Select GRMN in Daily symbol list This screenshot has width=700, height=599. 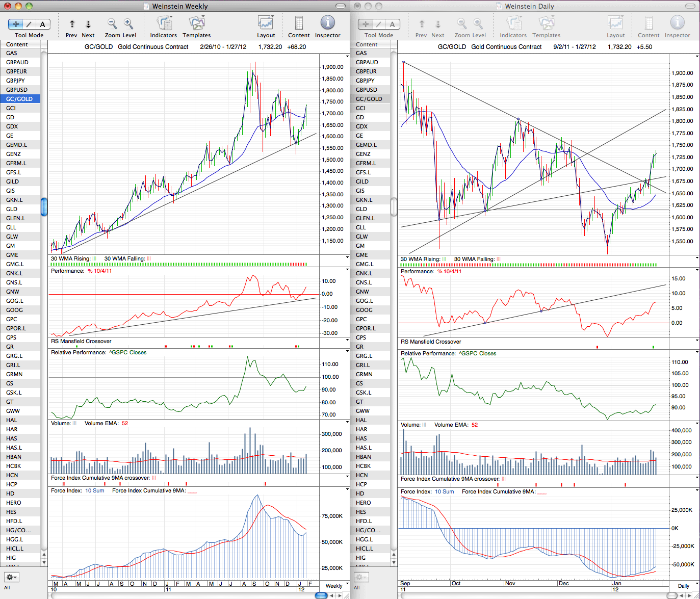point(370,374)
